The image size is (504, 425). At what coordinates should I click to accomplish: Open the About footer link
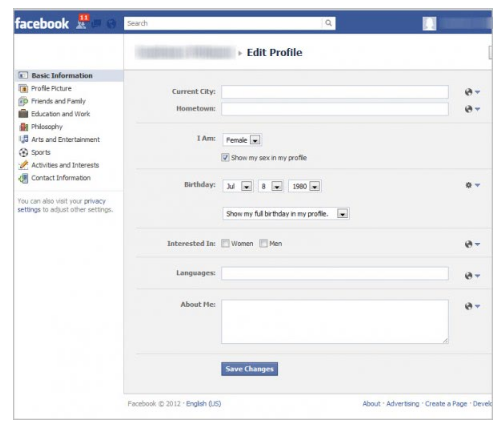[371, 404]
